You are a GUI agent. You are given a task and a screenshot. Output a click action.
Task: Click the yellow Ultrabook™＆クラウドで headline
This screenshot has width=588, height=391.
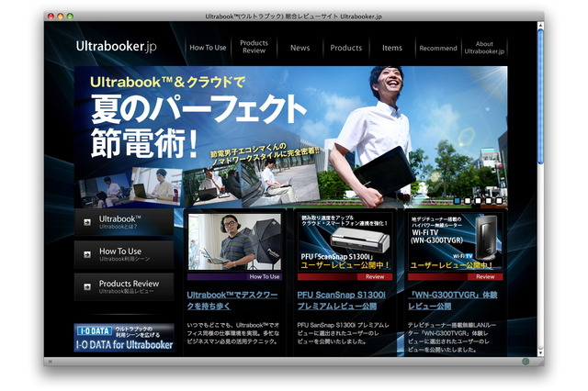[x=167, y=82]
